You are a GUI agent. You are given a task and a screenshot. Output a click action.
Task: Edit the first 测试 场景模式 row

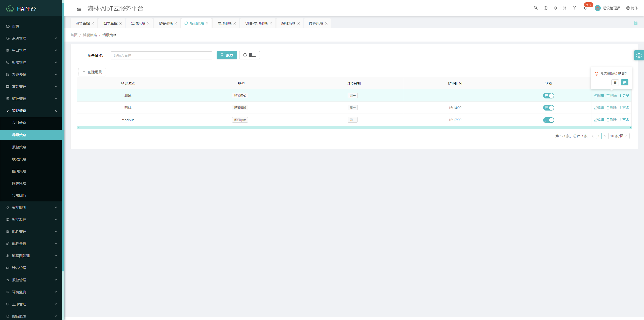point(599,95)
